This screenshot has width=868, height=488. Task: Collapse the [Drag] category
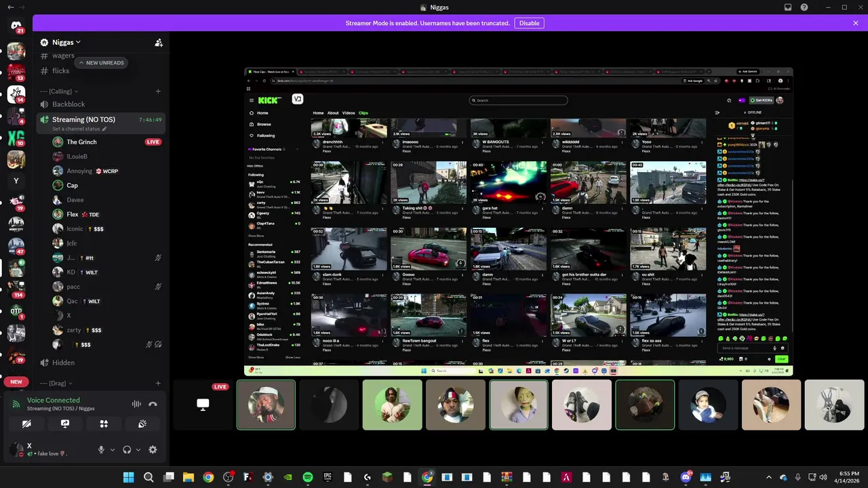coord(56,383)
